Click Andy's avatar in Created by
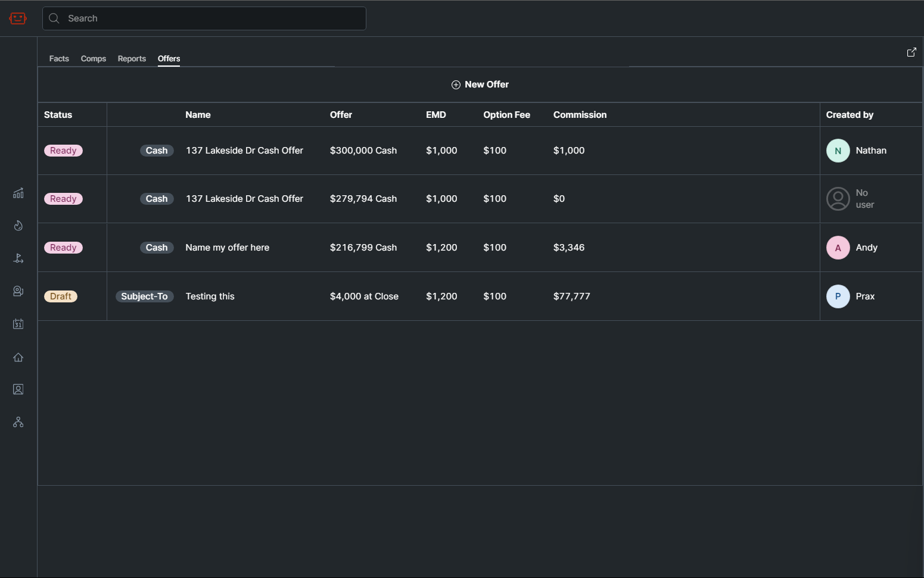Image resolution: width=924 pixels, height=578 pixels. [x=838, y=248]
